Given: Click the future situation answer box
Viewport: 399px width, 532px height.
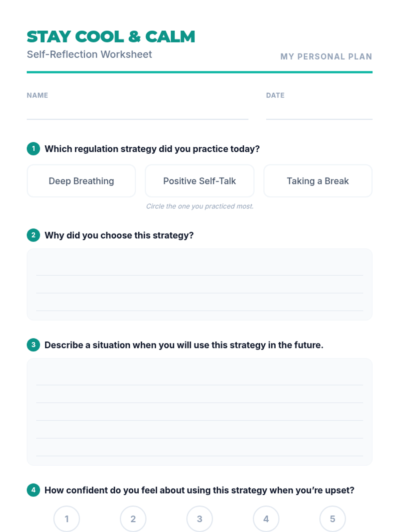Looking at the screenshot, I should point(199,412).
